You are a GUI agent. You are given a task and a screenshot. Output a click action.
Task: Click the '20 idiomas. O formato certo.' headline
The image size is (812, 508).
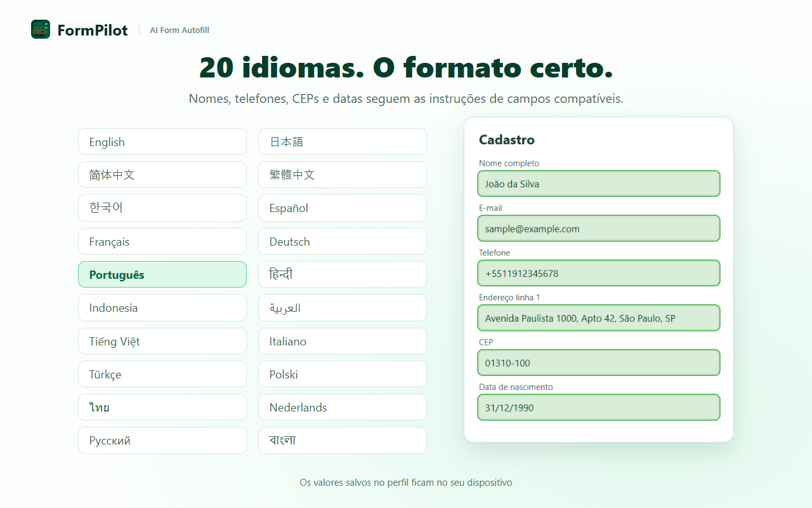pos(406,67)
